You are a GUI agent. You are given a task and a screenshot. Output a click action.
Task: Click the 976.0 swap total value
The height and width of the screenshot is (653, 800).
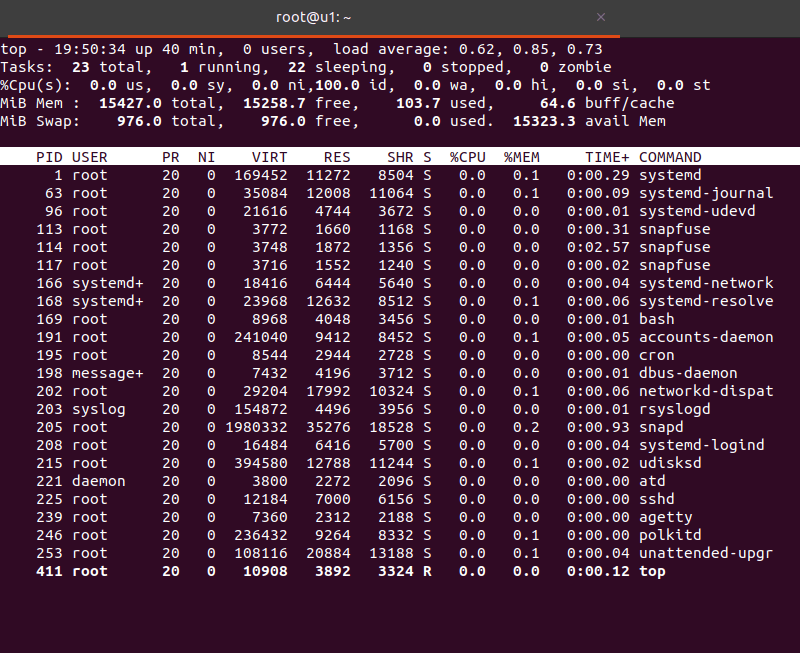(139, 121)
